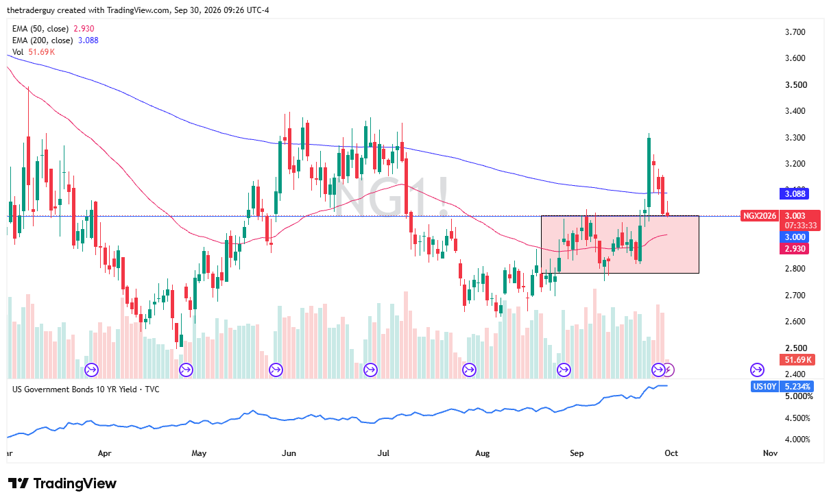Click the Nov label on time axis
Viewport: 831px width, 504px height.
769,453
